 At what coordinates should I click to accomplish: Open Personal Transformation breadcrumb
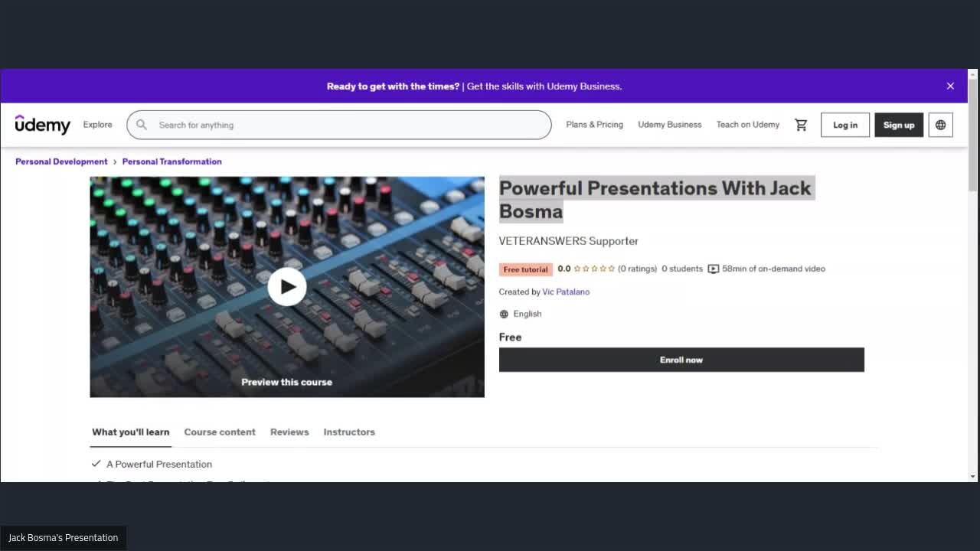tap(171, 161)
